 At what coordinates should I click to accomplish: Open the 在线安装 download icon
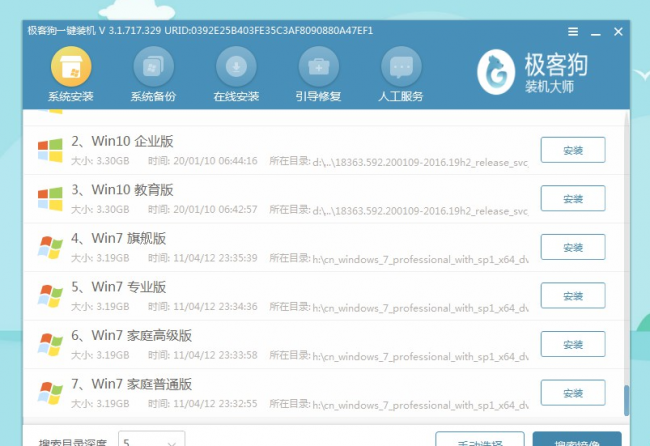click(x=236, y=66)
